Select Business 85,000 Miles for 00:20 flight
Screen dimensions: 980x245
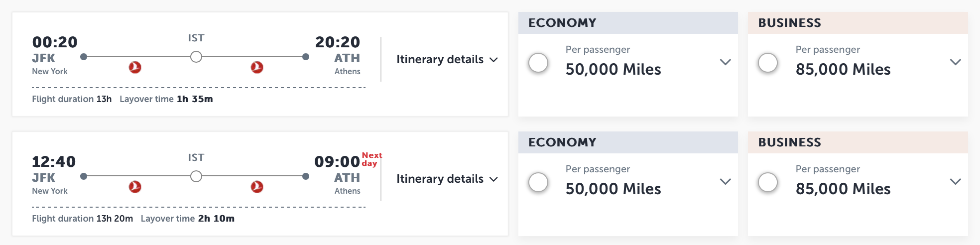pos(768,63)
